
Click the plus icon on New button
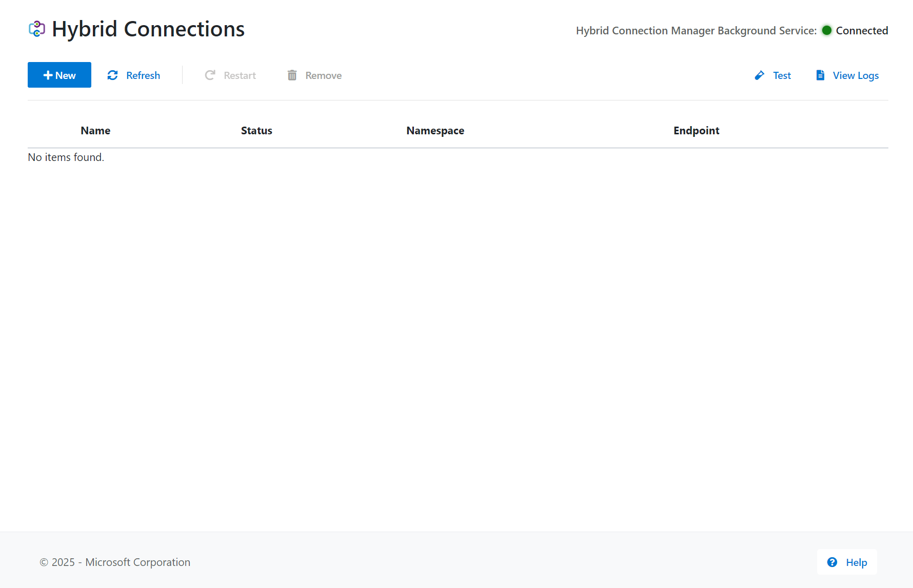(48, 75)
